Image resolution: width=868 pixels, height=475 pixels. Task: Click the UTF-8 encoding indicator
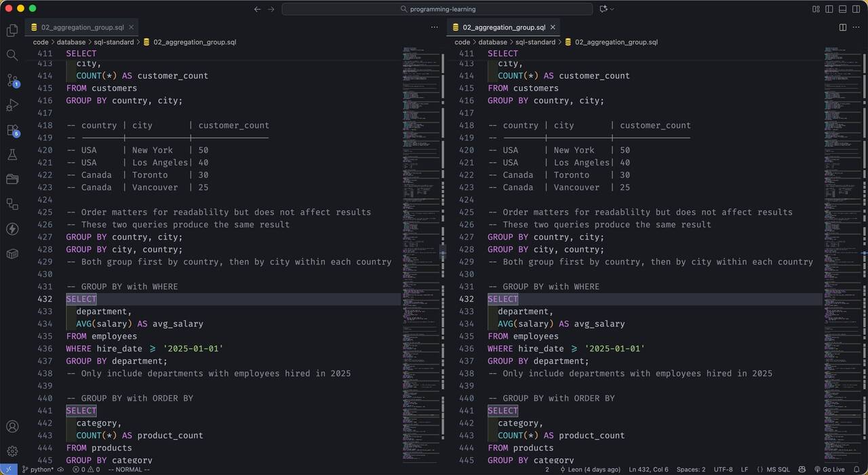click(723, 469)
